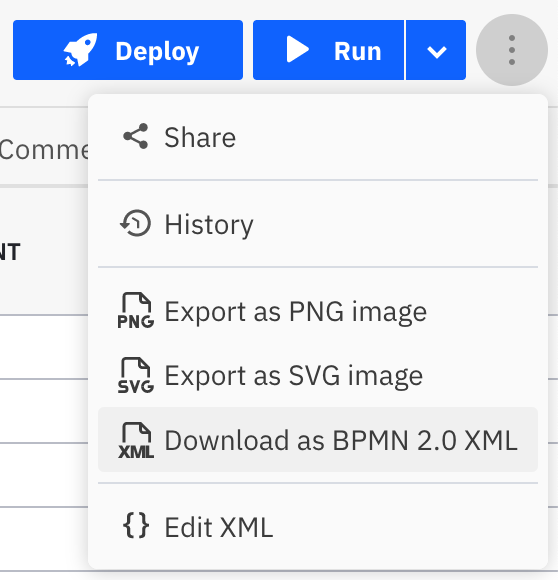
Task: Click the share icon in menu
Action: [x=136, y=136]
